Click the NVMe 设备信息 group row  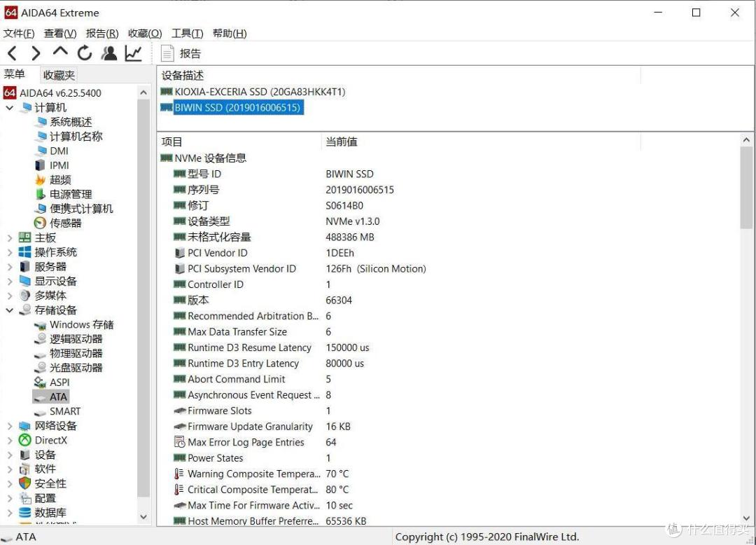coord(204,158)
